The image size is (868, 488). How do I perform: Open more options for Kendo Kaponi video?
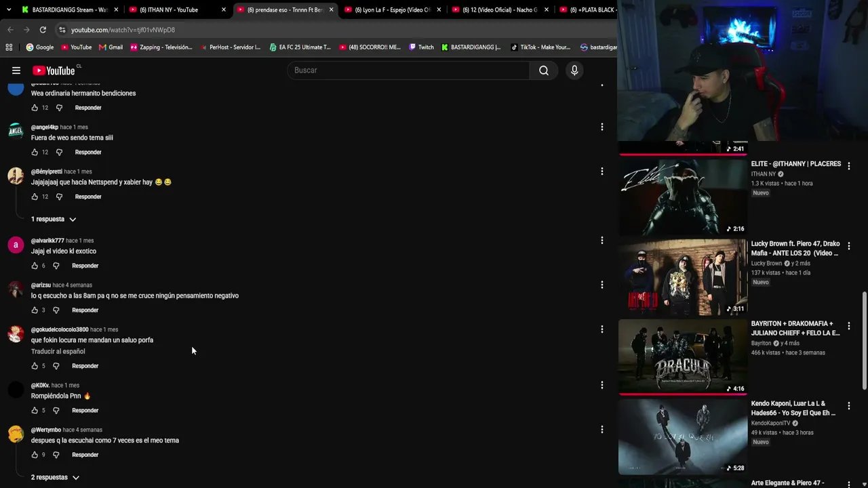[x=848, y=406]
